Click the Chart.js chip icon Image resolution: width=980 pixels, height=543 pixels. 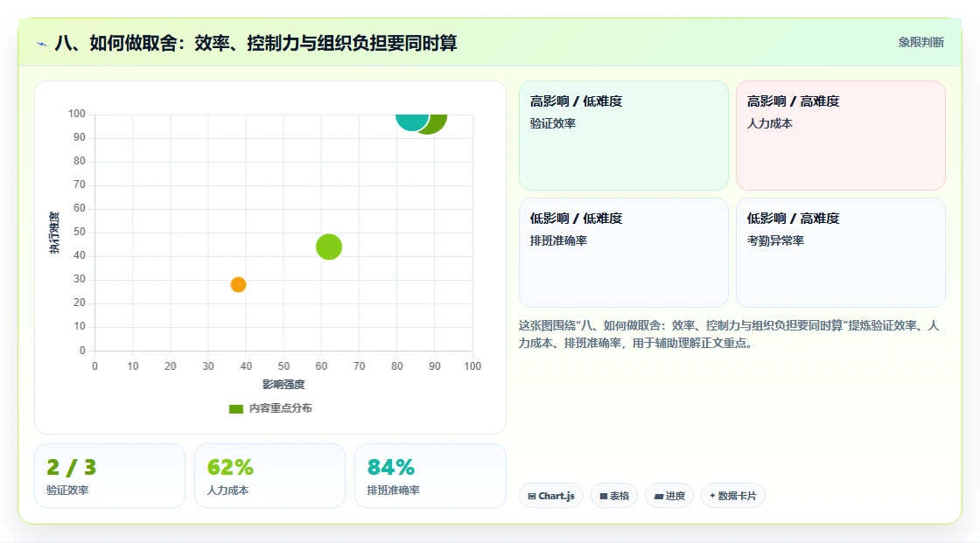(532, 496)
